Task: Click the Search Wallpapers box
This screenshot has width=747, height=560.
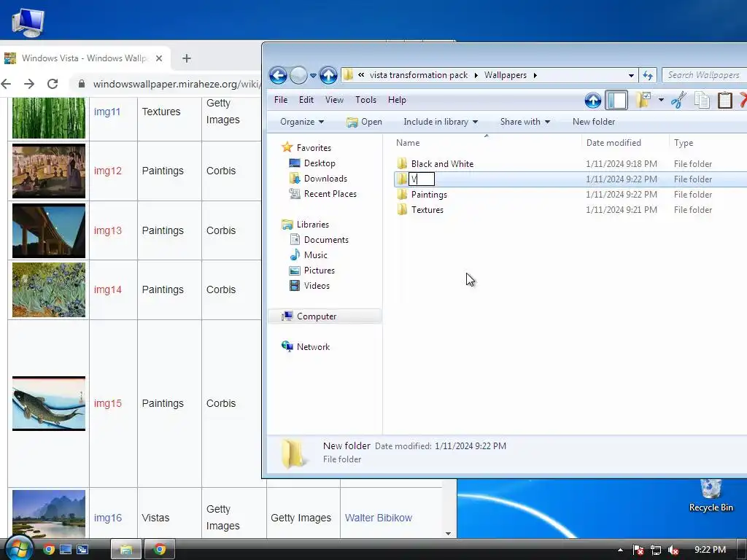Action: pos(704,75)
